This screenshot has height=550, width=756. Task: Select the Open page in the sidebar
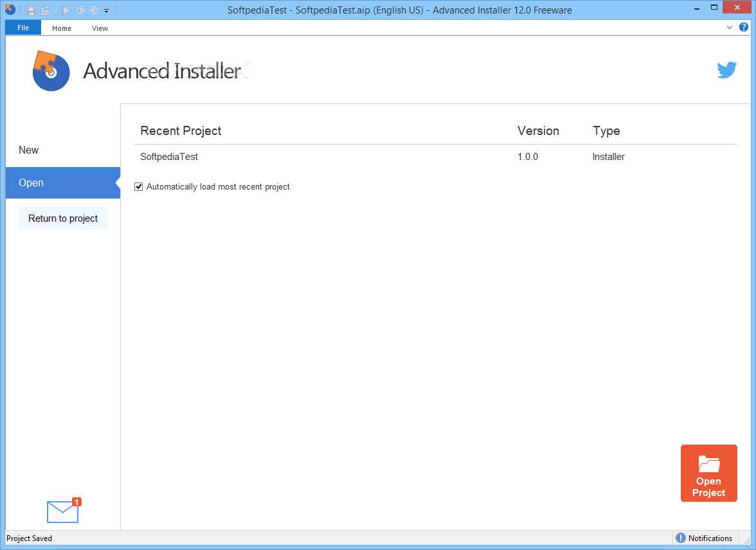(63, 182)
